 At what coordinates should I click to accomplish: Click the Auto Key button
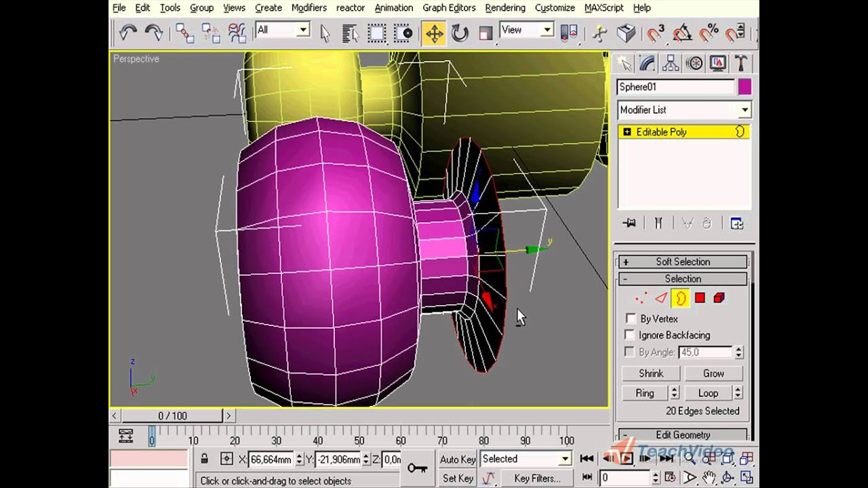click(x=458, y=460)
